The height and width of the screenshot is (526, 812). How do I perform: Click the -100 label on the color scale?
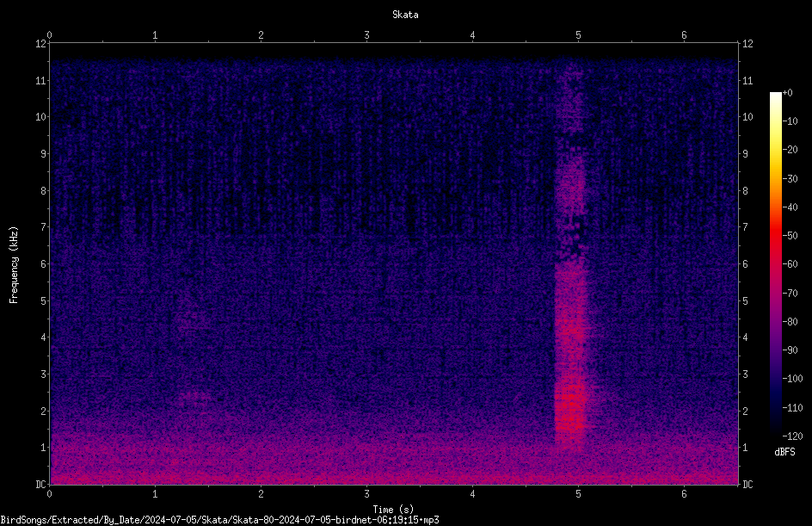pos(792,379)
